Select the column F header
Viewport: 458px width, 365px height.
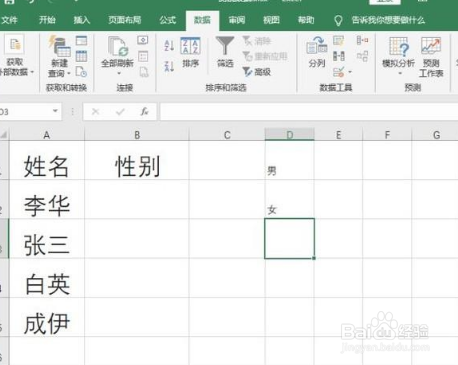[387, 135]
